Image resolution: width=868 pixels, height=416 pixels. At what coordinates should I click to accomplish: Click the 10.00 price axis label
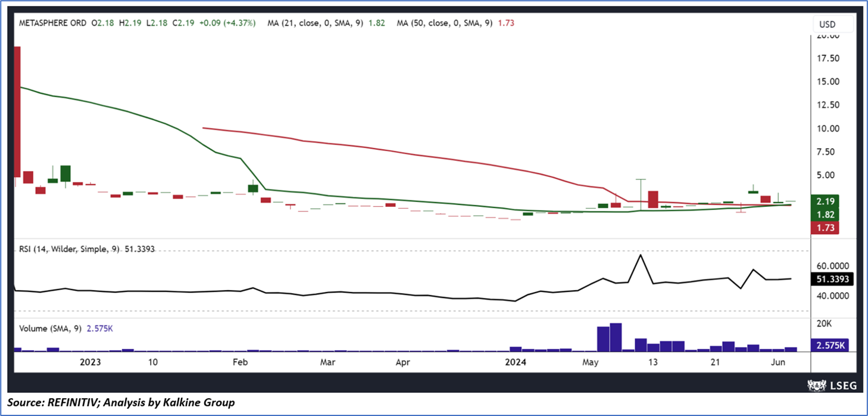click(828, 129)
